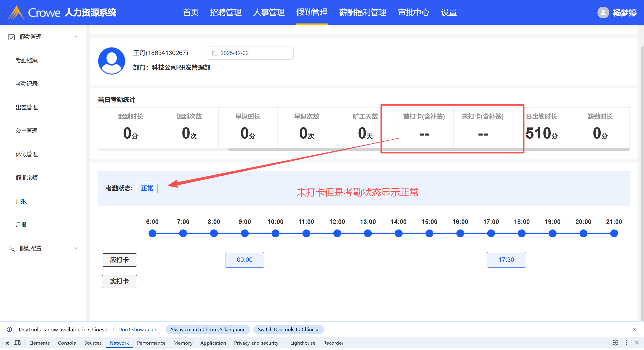Open DevTools settings gear icon
644x350 pixels.
tap(615, 342)
